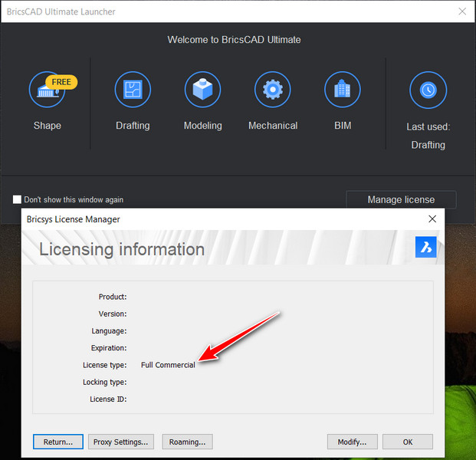Viewport: 476px width, 460px height.
Task: Click the Locking type: label
Action: (105, 382)
